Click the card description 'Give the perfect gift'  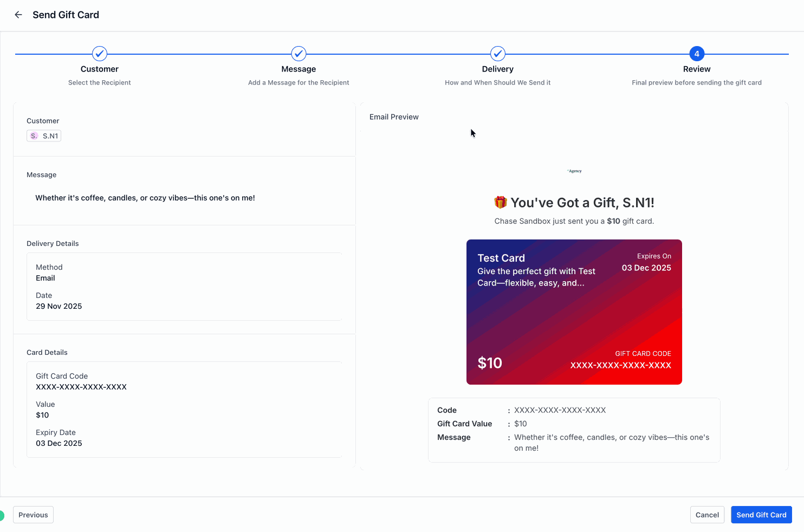click(x=536, y=277)
